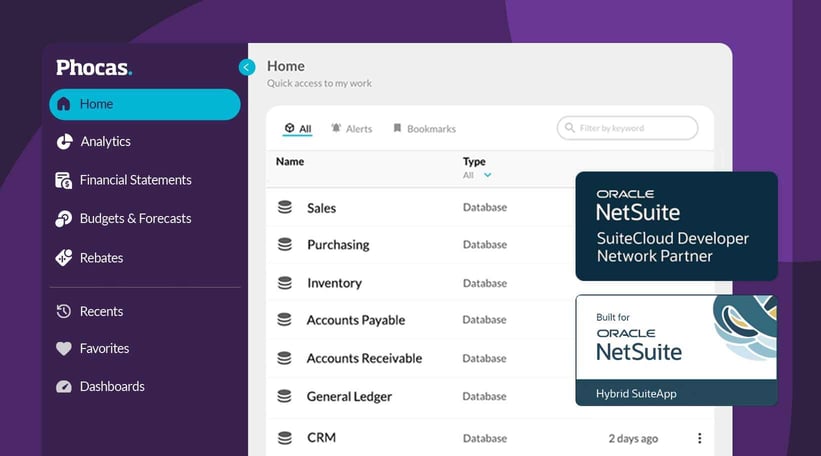This screenshot has width=821, height=456.
Task: Switch to the Alerts tab
Action: tap(351, 128)
